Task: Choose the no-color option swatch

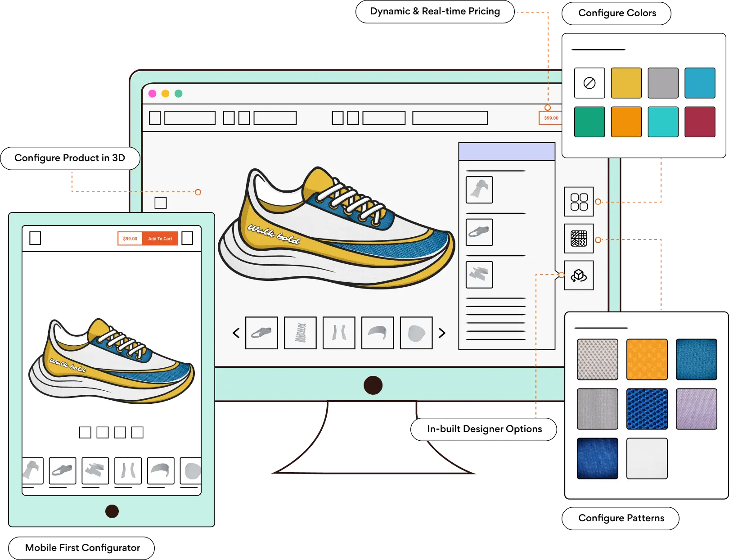Action: (x=589, y=83)
